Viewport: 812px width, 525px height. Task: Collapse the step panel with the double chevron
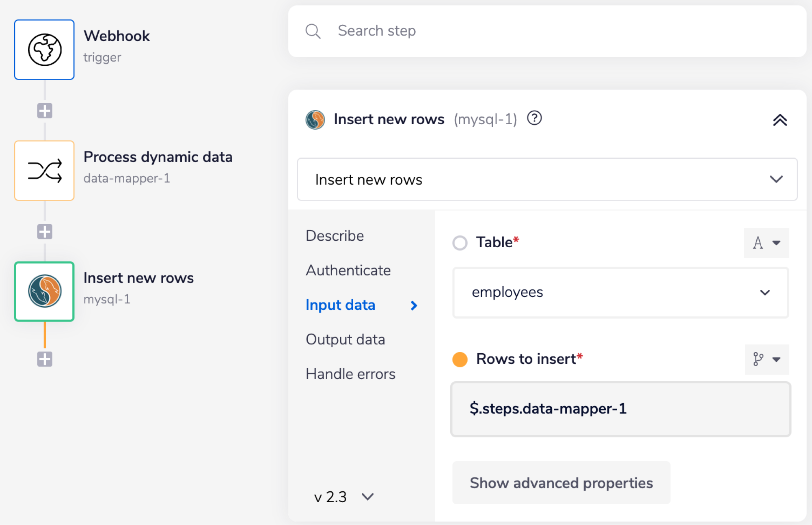click(x=780, y=119)
